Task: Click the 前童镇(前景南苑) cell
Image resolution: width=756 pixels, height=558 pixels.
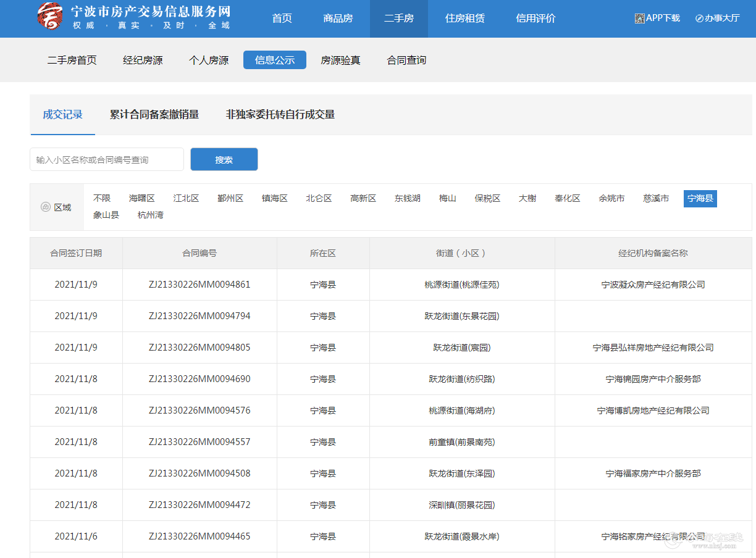Action: coord(462,442)
